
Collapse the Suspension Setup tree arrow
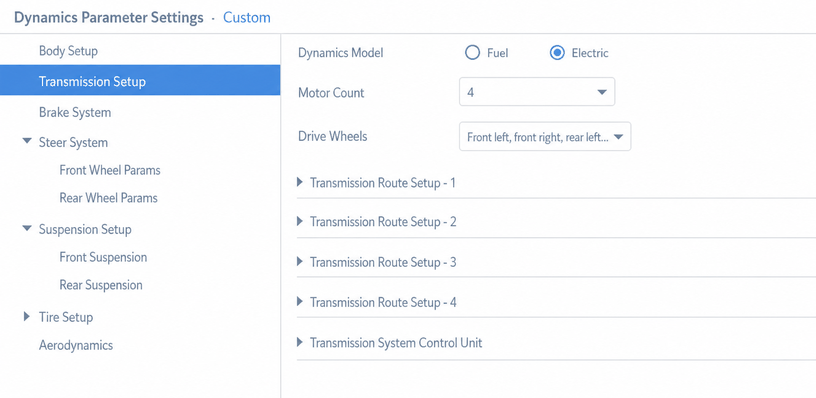click(x=27, y=229)
